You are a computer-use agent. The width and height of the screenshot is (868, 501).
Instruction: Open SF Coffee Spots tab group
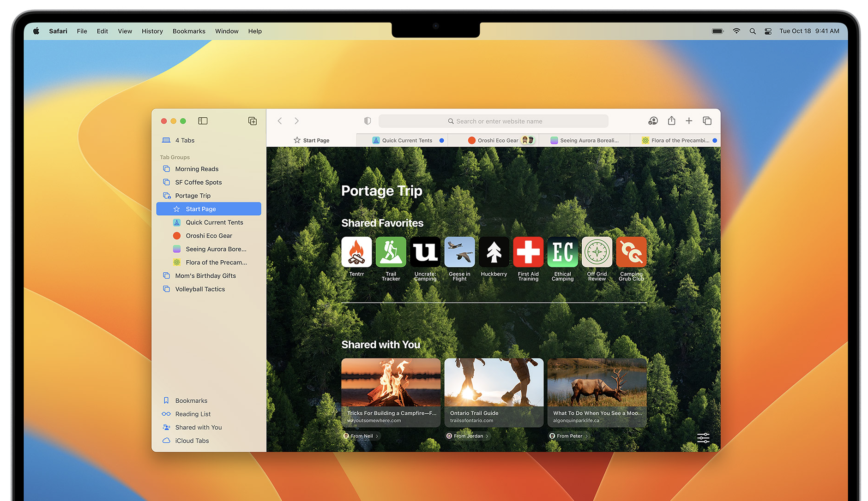coord(209,182)
